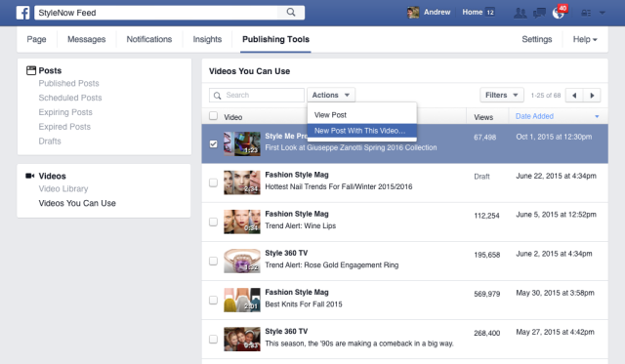This screenshot has height=364, width=625.
Task: Toggle the select-all Video header checkbox
Action: 213,116
